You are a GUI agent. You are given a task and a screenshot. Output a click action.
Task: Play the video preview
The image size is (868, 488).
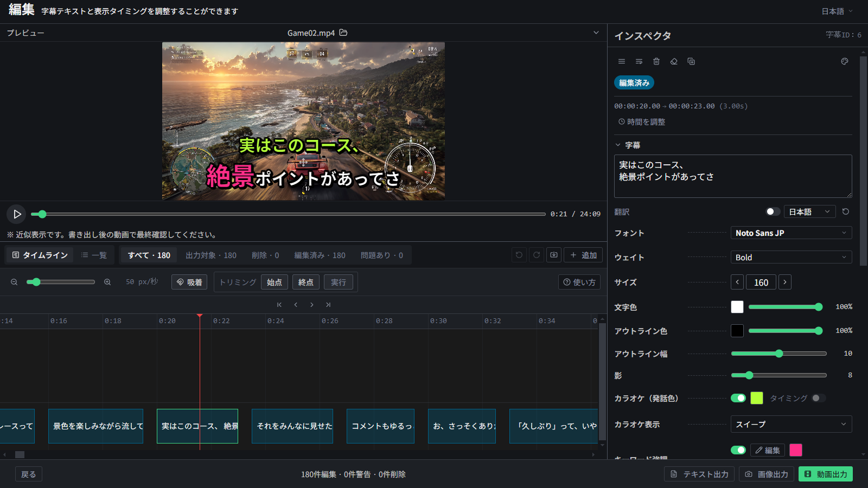click(x=16, y=214)
